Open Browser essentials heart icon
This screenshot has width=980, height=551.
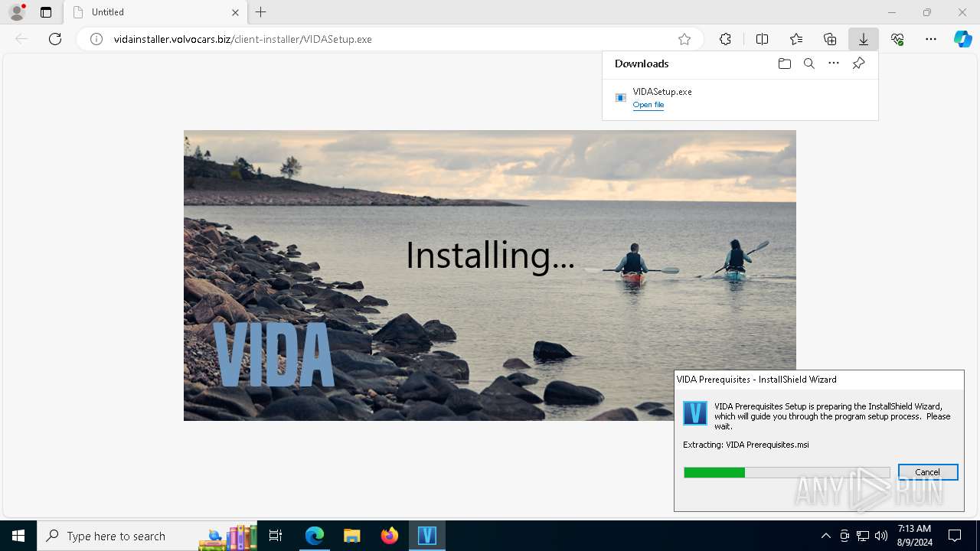[897, 39]
